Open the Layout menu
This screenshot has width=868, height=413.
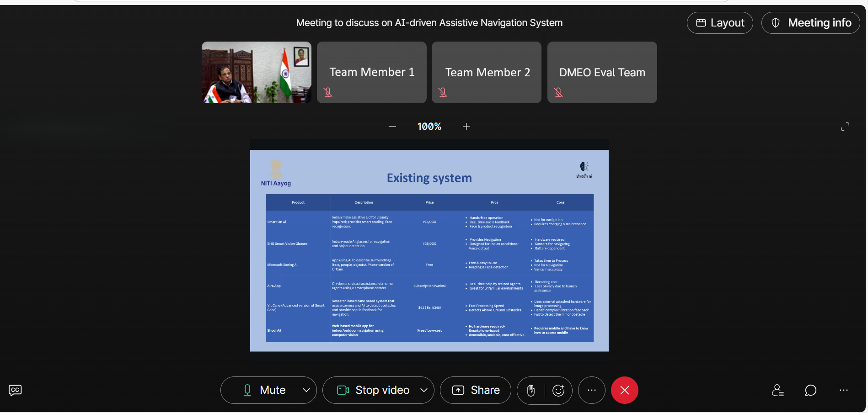[720, 23]
